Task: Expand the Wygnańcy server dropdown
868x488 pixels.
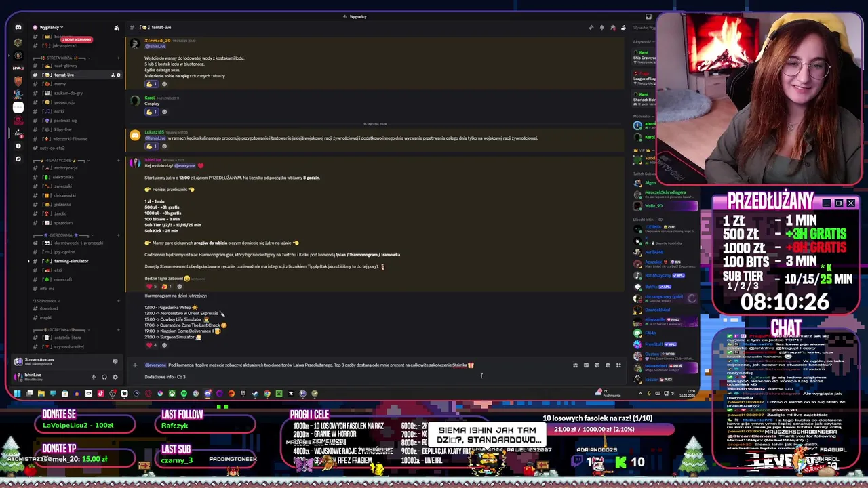Action: click(51, 28)
